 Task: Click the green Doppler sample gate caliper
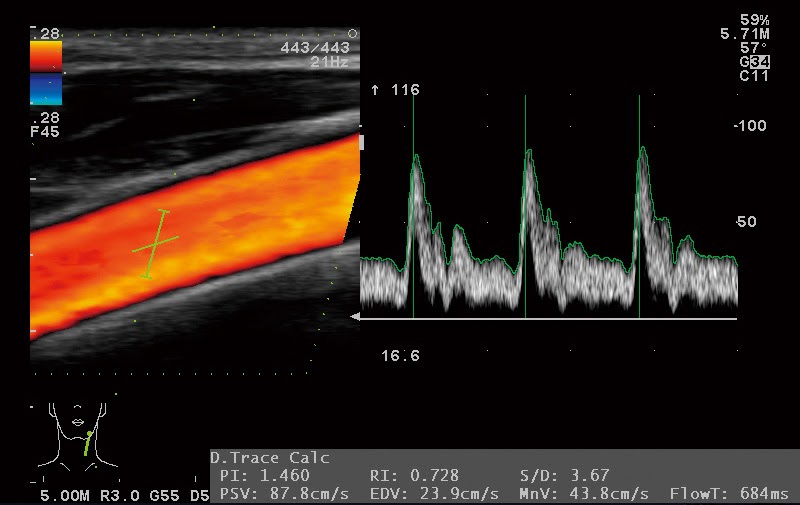click(x=157, y=243)
